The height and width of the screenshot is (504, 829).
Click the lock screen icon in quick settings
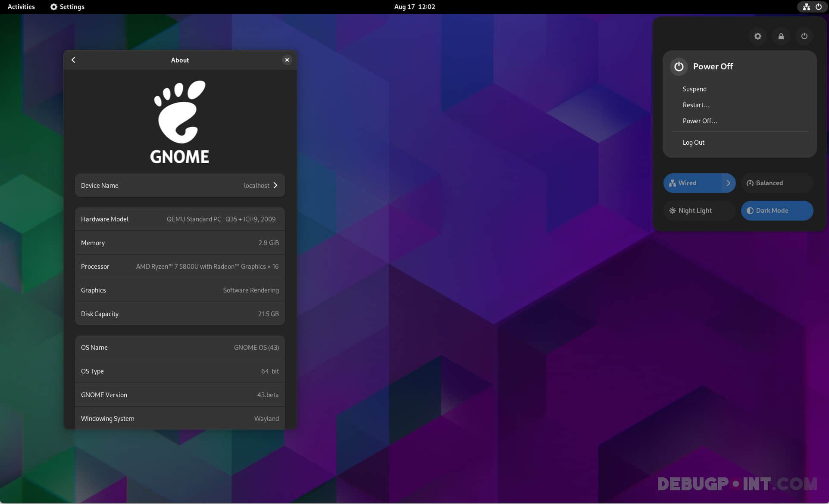point(781,36)
